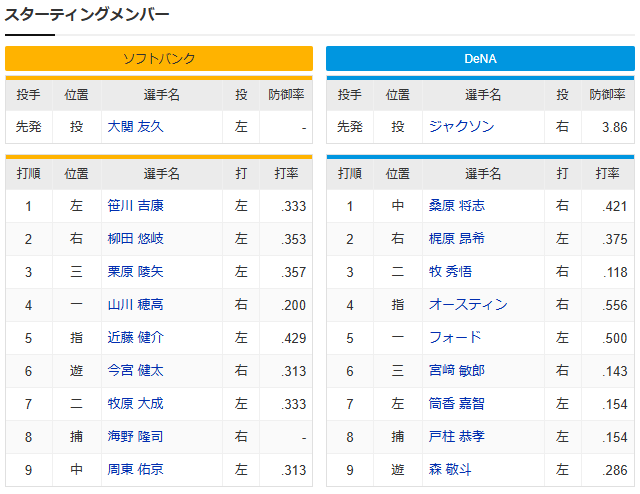Click position 捕 in 戸柱 恭孝 row
The width and height of the screenshot is (640, 494).
pos(398,437)
